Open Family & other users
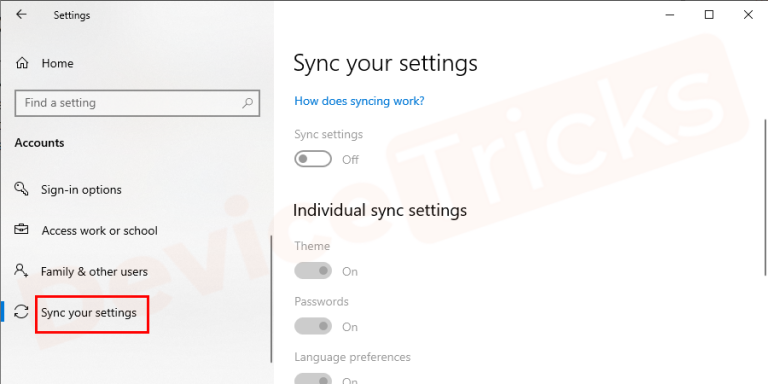 (x=94, y=271)
